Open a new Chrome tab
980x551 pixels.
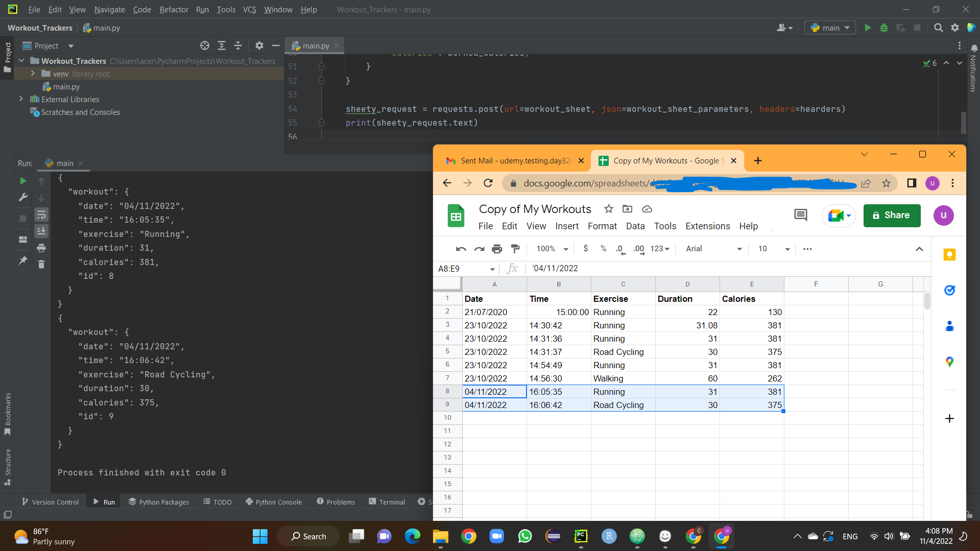tap(758, 160)
